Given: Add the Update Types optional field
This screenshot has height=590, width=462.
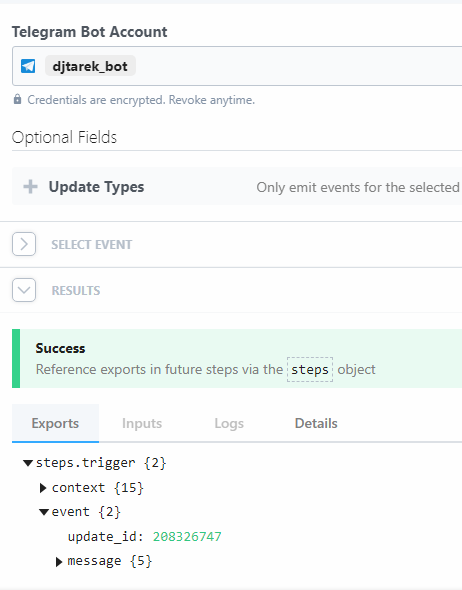Looking at the screenshot, I should (237, 186).
